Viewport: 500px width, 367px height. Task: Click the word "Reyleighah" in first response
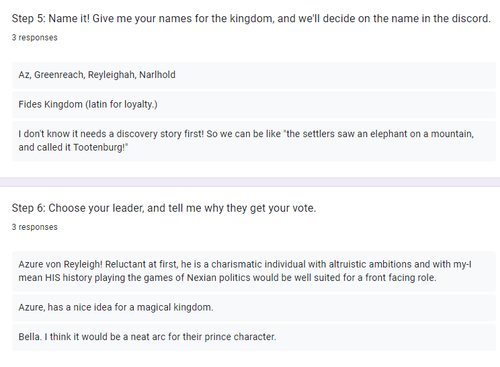coord(111,75)
